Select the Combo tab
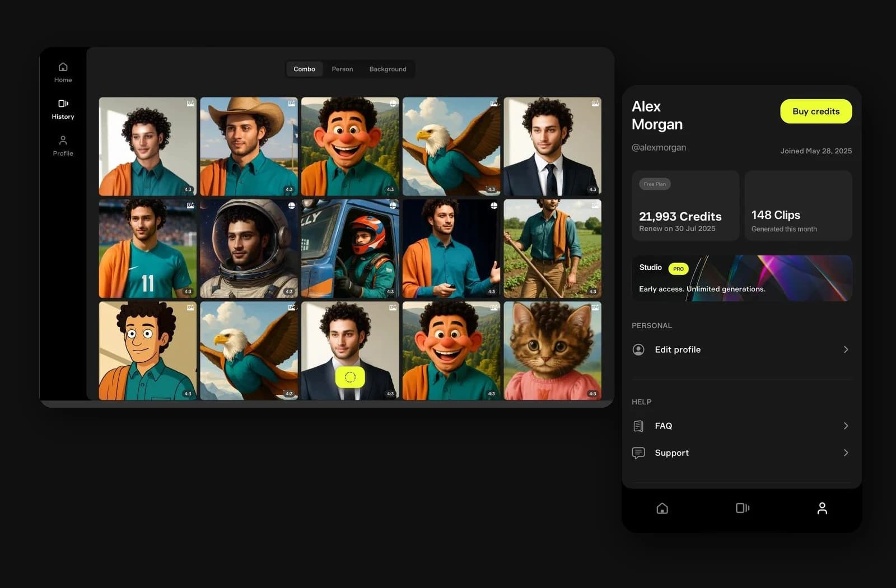896x588 pixels. (304, 69)
